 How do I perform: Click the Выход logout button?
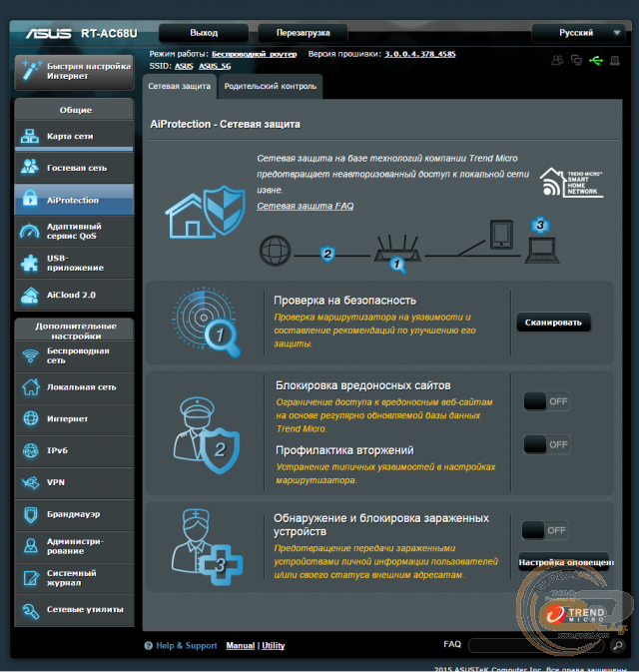[204, 33]
